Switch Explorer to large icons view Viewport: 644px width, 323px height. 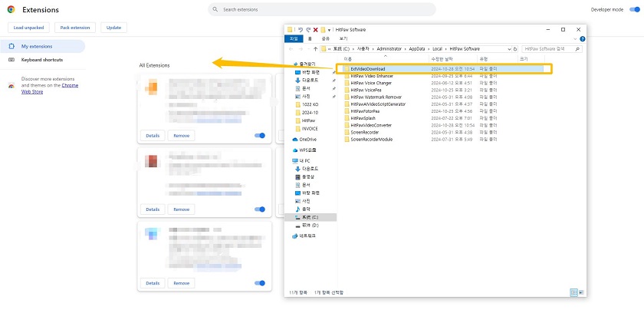(581, 292)
